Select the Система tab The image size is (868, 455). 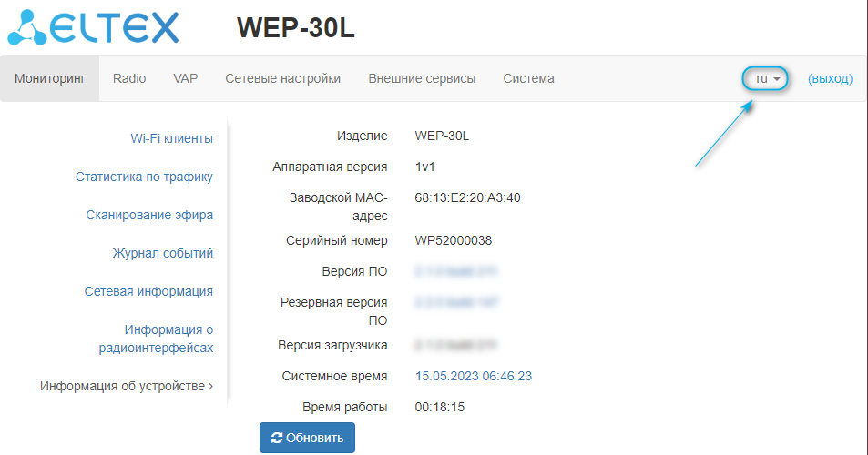(x=528, y=78)
